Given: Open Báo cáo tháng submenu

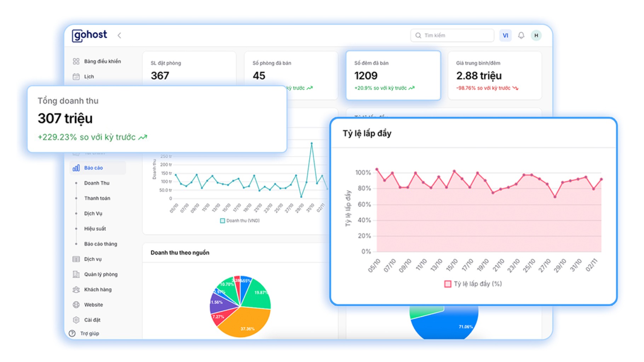Looking at the screenshot, I should click(100, 244).
